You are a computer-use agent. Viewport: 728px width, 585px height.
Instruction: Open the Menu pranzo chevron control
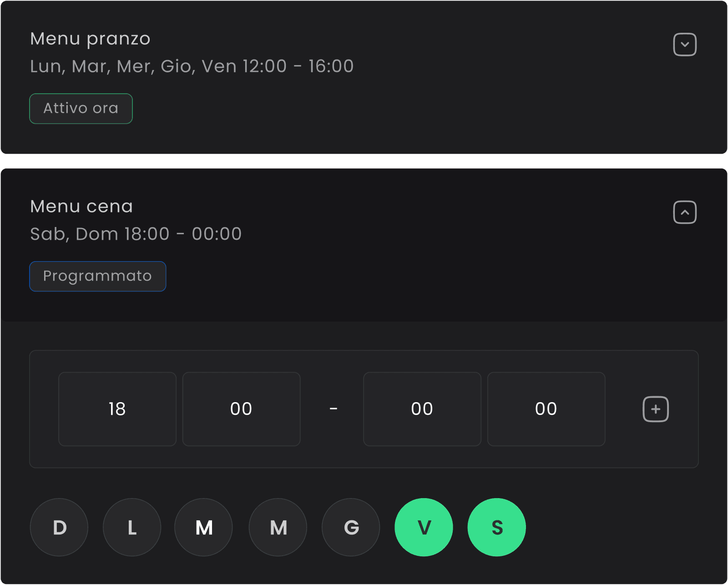tap(685, 44)
